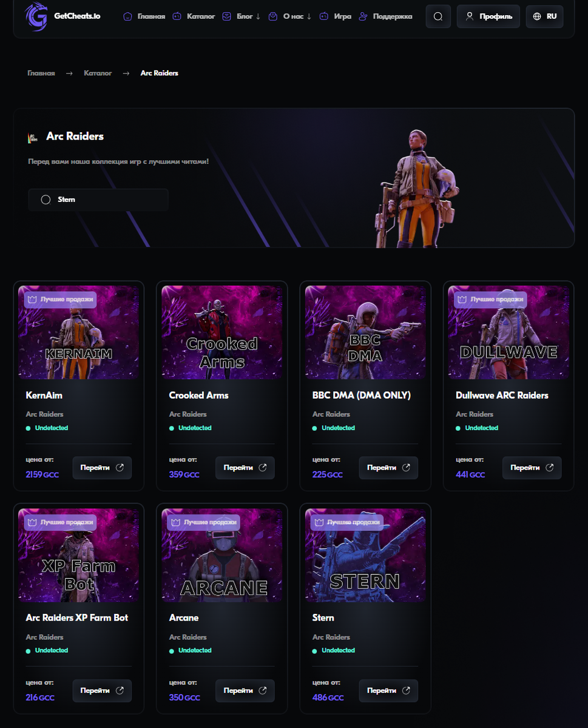588x728 pixels.
Task: Click the GetCheats.io logo icon
Action: pyautogui.click(x=36, y=16)
